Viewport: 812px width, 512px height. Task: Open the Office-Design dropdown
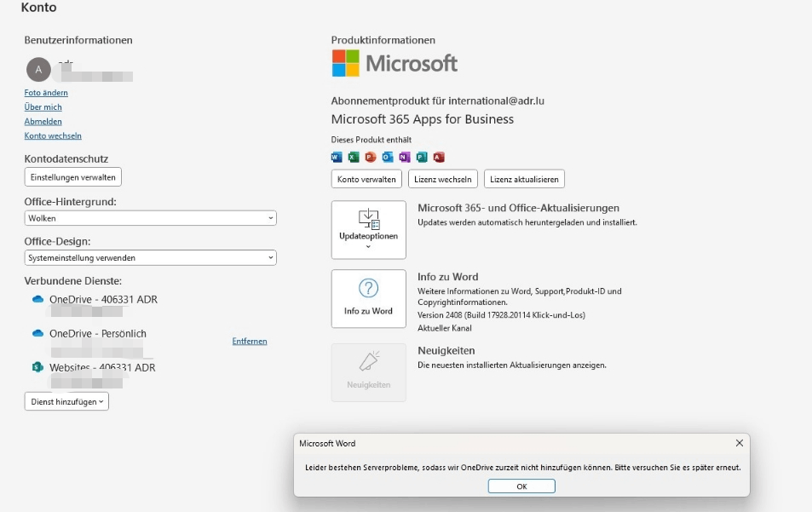(x=150, y=258)
